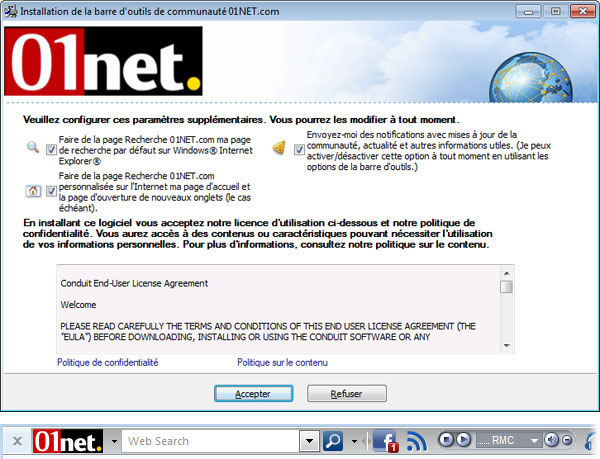
Task: Click the license agreement scrollbar thumb
Action: click(506, 286)
